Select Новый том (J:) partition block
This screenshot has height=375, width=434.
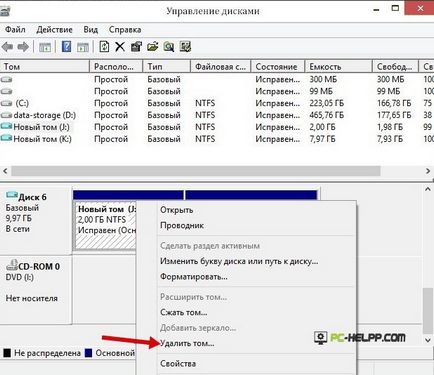point(105,225)
